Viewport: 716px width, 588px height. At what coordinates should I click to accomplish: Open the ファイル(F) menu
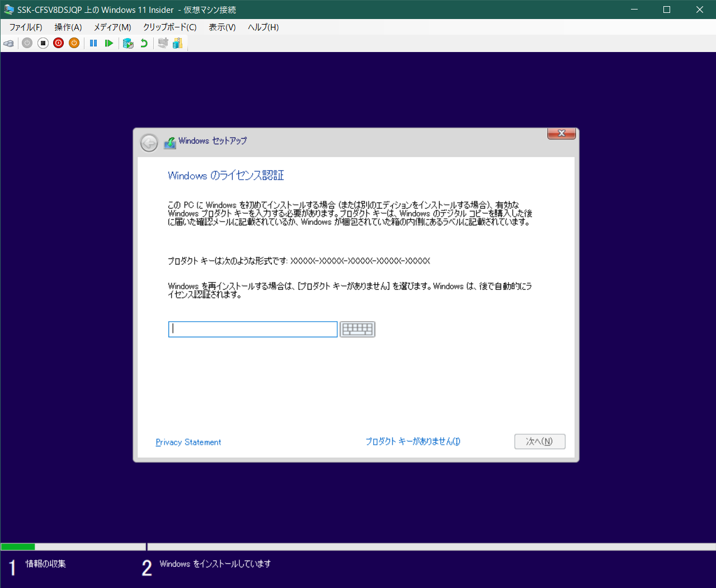tap(26, 27)
